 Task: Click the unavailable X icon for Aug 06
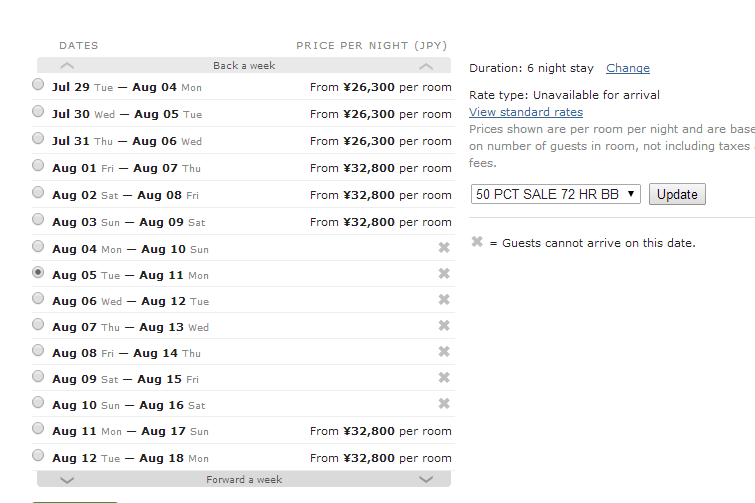coord(444,300)
